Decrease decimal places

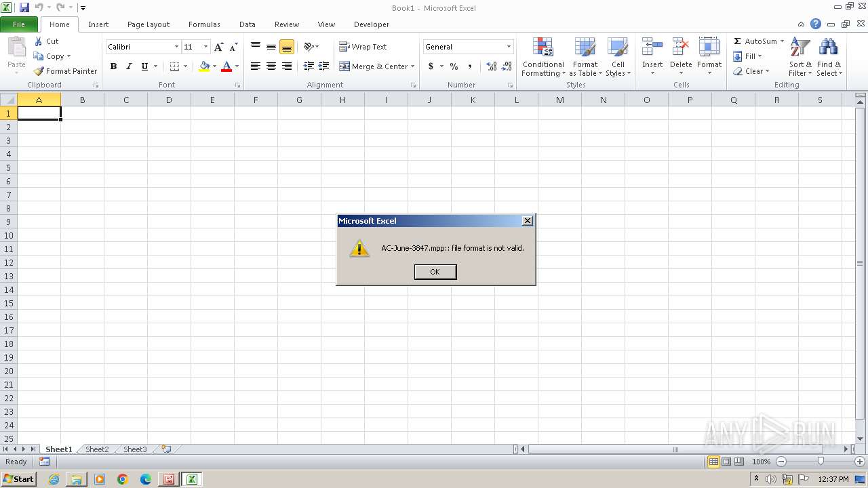[507, 66]
